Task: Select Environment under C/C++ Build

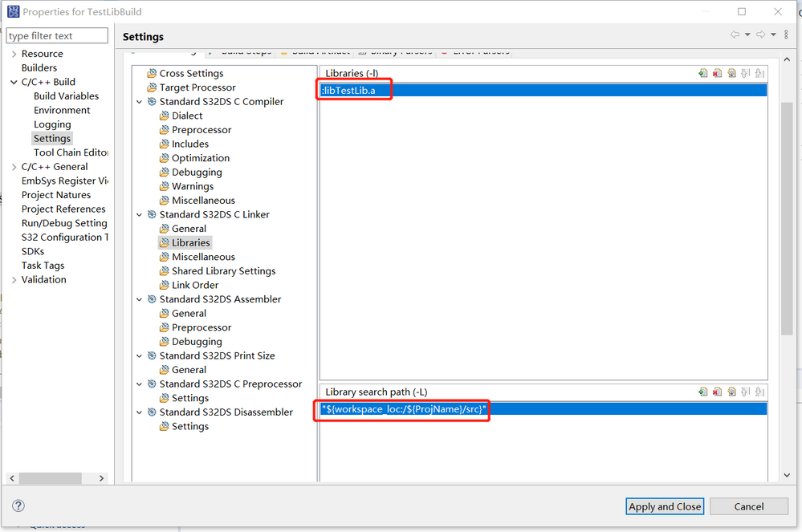Action: [62, 110]
